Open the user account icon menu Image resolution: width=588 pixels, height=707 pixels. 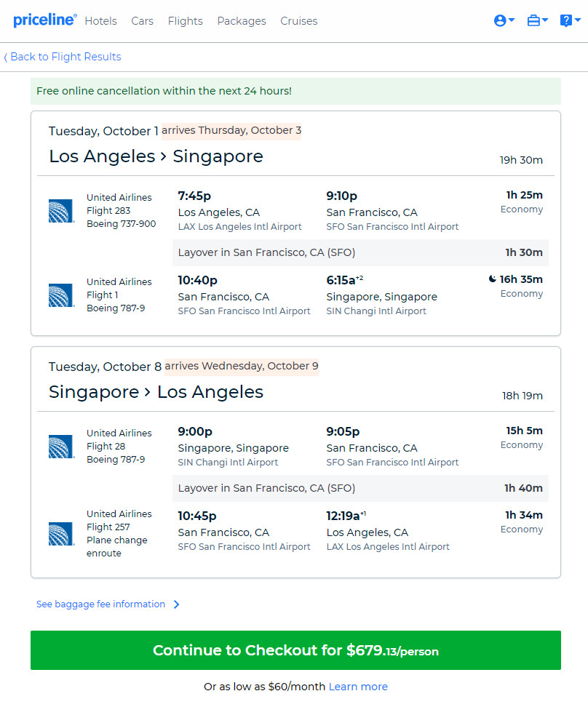tap(504, 20)
